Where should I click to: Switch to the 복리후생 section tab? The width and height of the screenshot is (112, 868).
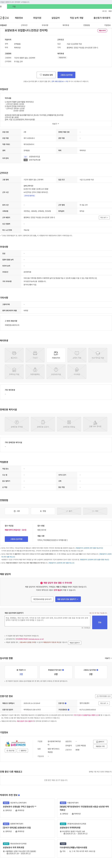[x=66, y=25]
